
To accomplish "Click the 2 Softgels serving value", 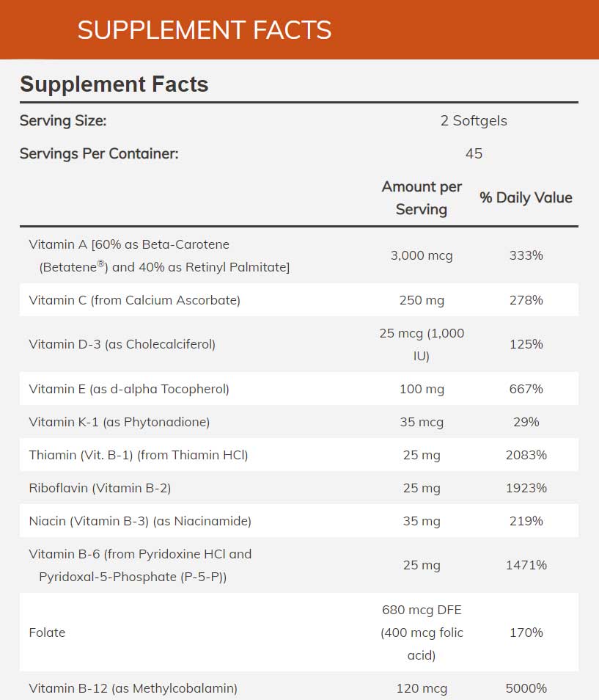I will [474, 120].
